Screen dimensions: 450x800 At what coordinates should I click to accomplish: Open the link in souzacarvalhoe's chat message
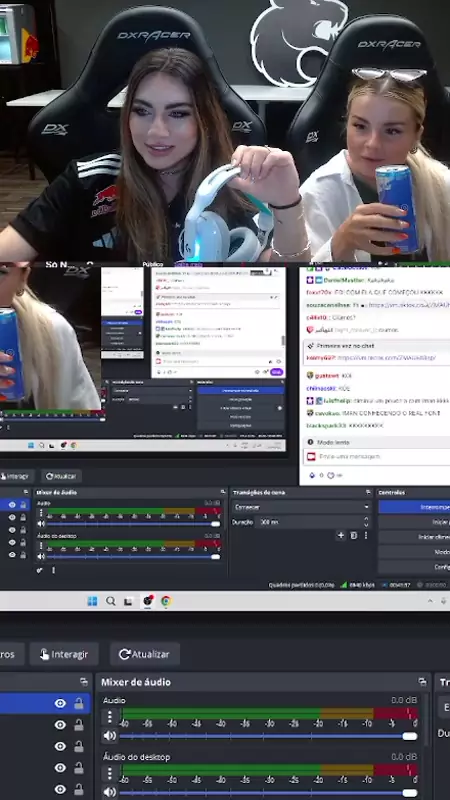(x=409, y=305)
